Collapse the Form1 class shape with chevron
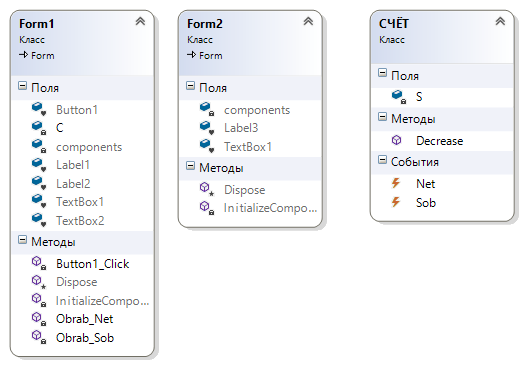 (140, 22)
